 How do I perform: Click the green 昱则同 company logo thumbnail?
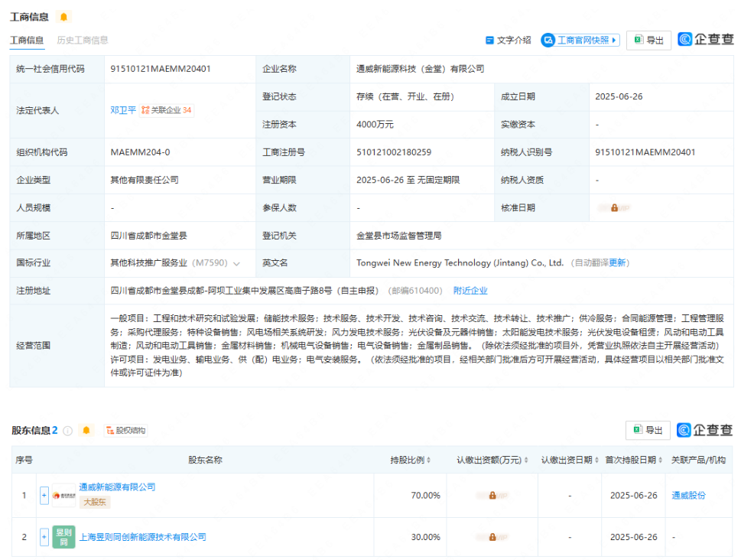pos(63,537)
